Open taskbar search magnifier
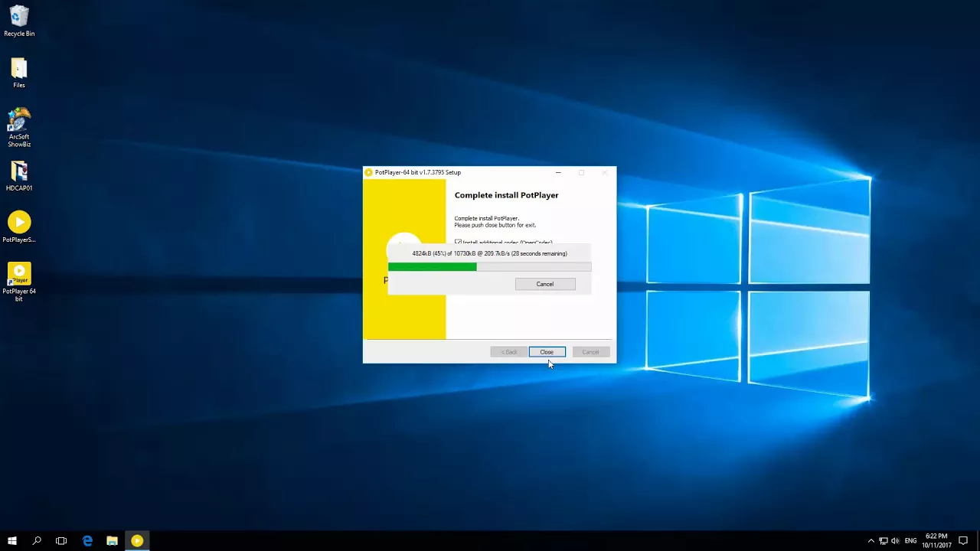 [37, 541]
